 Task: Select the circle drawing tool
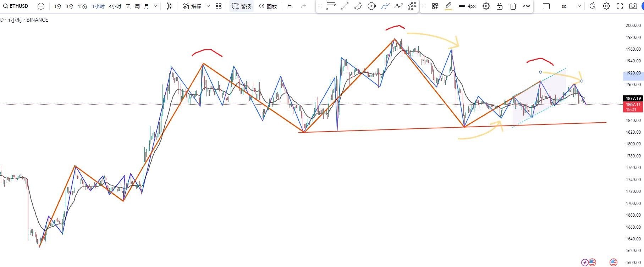[x=371, y=6]
